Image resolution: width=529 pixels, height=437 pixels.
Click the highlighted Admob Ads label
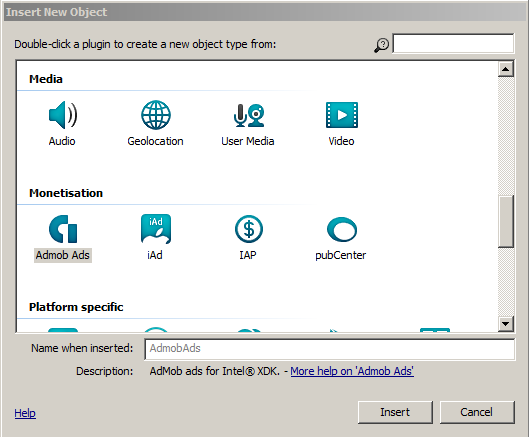[x=63, y=255]
